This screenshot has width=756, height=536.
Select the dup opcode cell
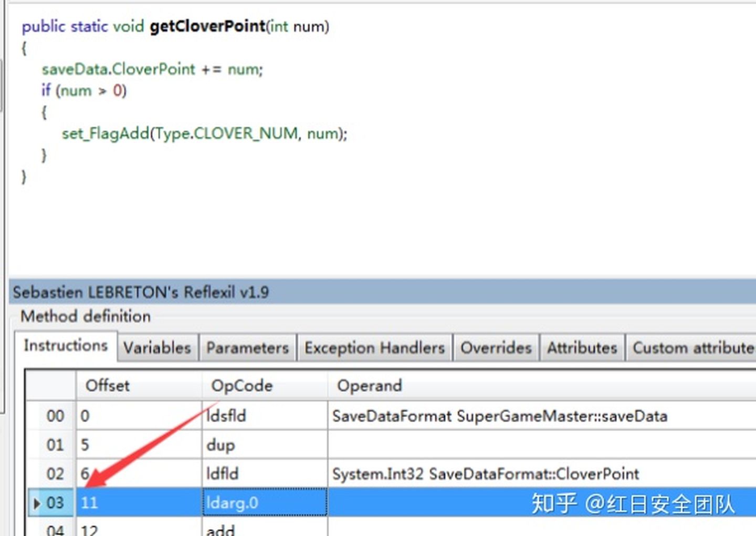pos(265,445)
